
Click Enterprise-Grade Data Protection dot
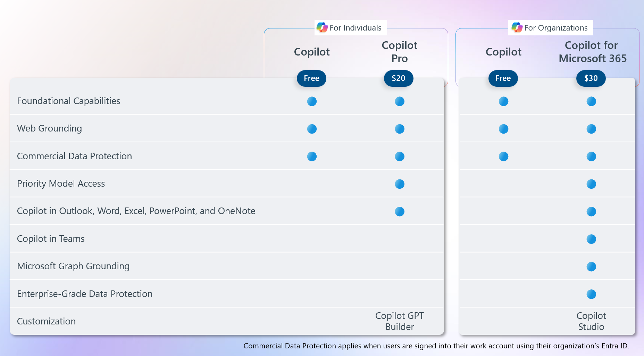591,294
